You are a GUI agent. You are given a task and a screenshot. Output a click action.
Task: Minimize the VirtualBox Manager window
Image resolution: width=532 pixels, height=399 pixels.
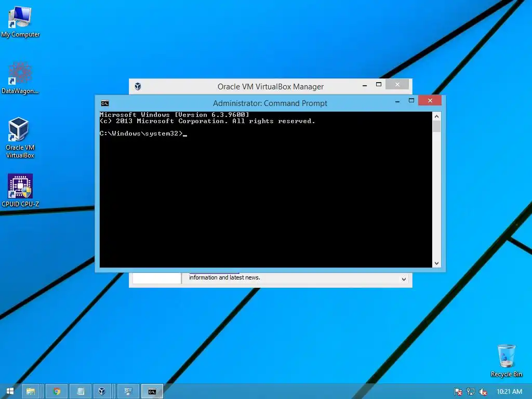click(x=365, y=85)
